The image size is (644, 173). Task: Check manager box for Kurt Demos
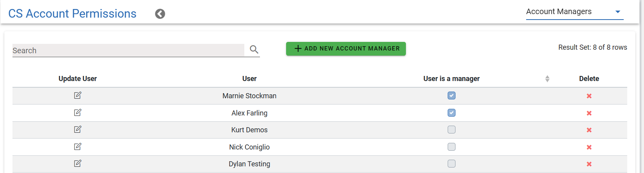(x=452, y=130)
